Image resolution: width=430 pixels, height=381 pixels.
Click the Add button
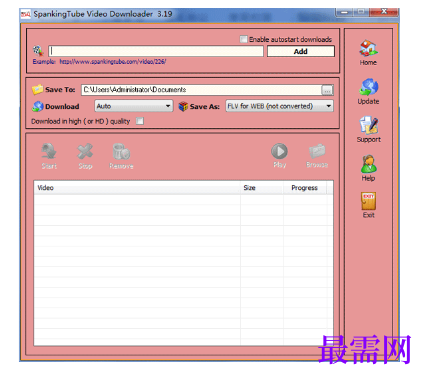coord(301,51)
